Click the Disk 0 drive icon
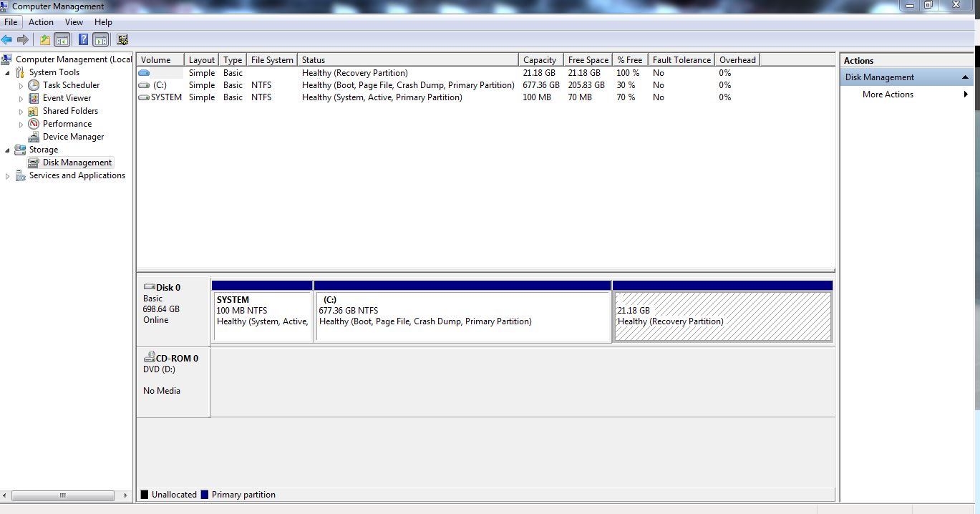980x514 pixels. click(149, 287)
